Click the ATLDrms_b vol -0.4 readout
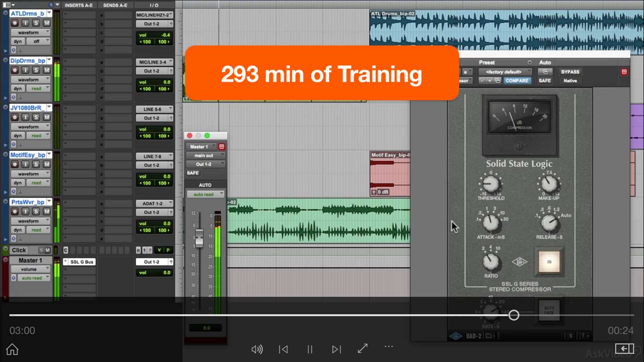Viewport: 644px width, 362px height. tap(154, 35)
